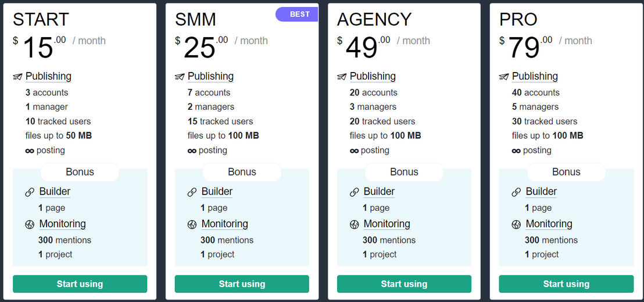Click the Monitoring globe icon in START plan
The height and width of the screenshot is (302, 644).
pos(30,224)
